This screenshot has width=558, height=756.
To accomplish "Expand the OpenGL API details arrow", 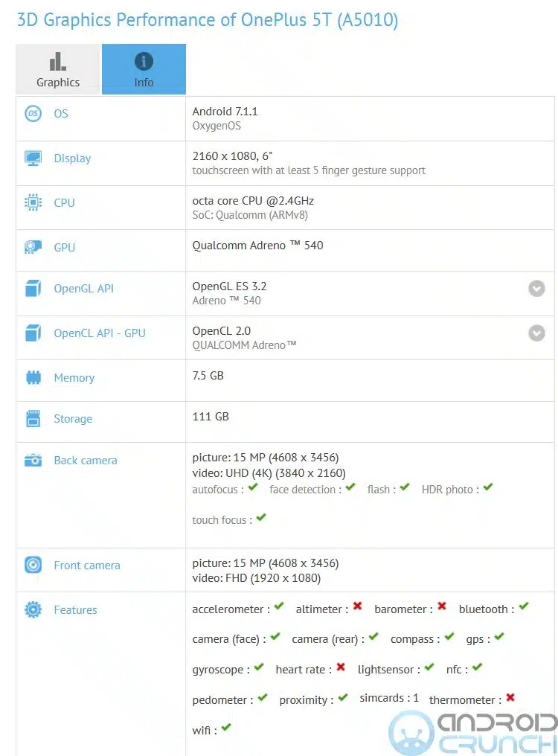I will (536, 289).
